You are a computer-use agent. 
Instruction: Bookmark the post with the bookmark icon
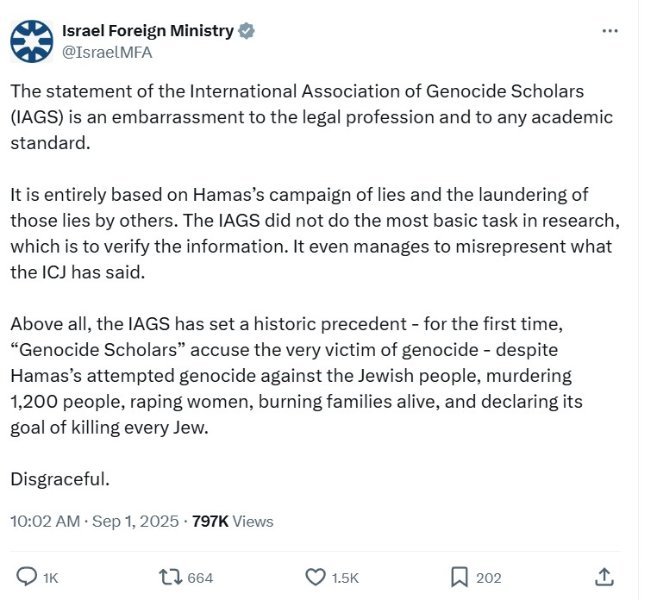(459, 577)
